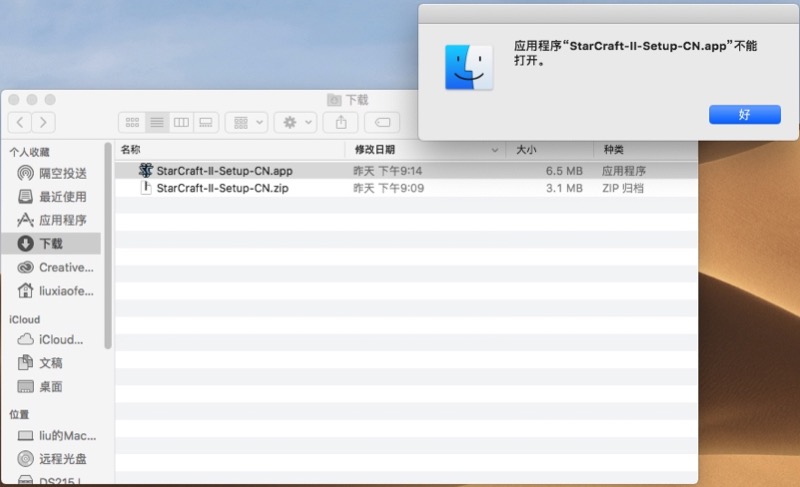This screenshot has width=800, height=487.
Task: Select the StarCraft-II-Setup-CN.app file row
Action: coord(406,170)
